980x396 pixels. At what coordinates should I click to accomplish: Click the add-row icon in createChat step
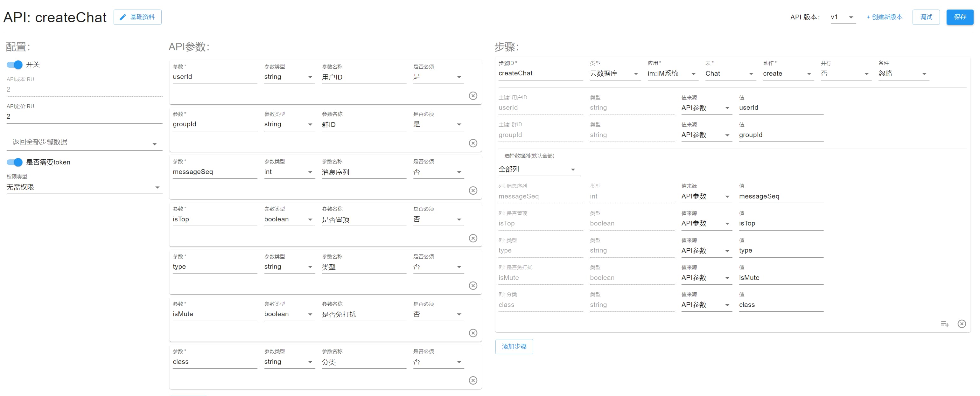pyautogui.click(x=945, y=323)
